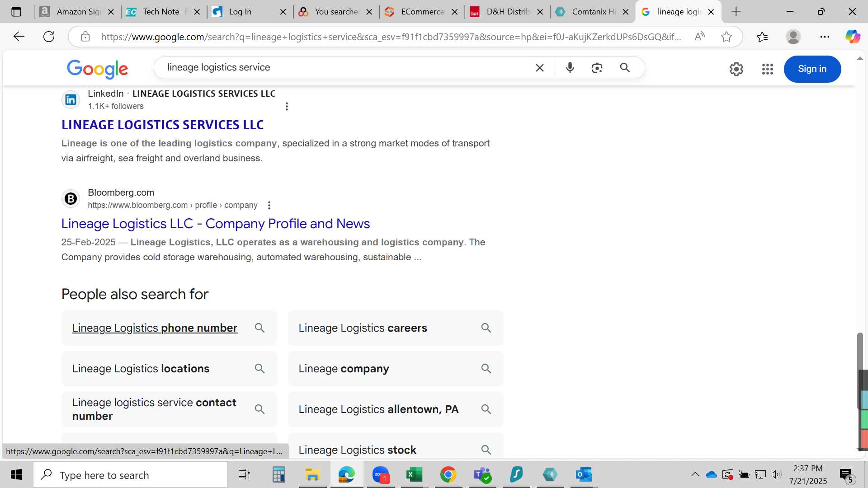The width and height of the screenshot is (868, 488).
Task: Close the Amazon Sign-in tab
Action: 111,12
